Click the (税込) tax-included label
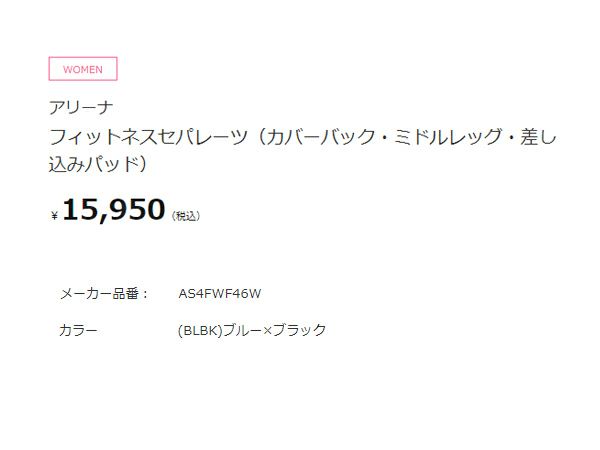 coord(186,216)
